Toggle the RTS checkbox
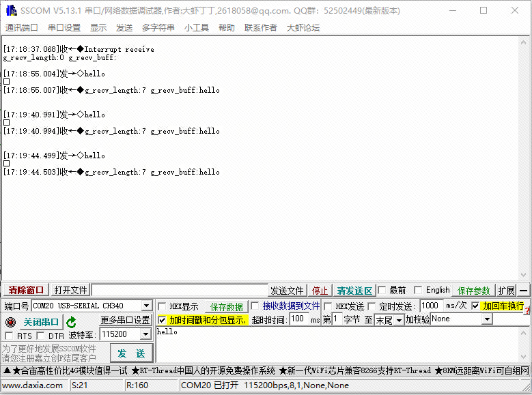The image size is (532, 395). [x=10, y=336]
